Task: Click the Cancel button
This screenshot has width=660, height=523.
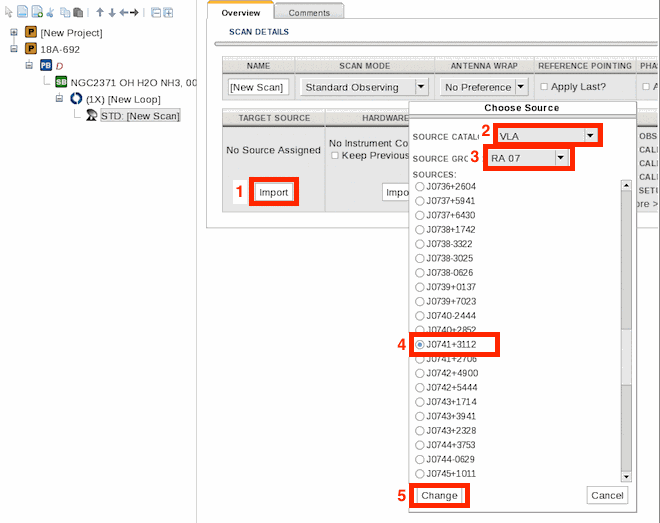Action: click(x=607, y=495)
